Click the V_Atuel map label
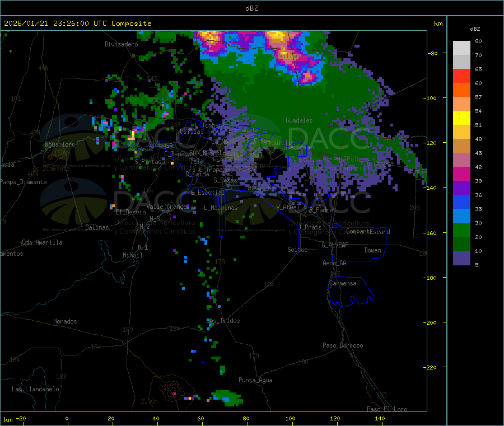This screenshot has width=504, height=426. pyautogui.click(x=288, y=207)
